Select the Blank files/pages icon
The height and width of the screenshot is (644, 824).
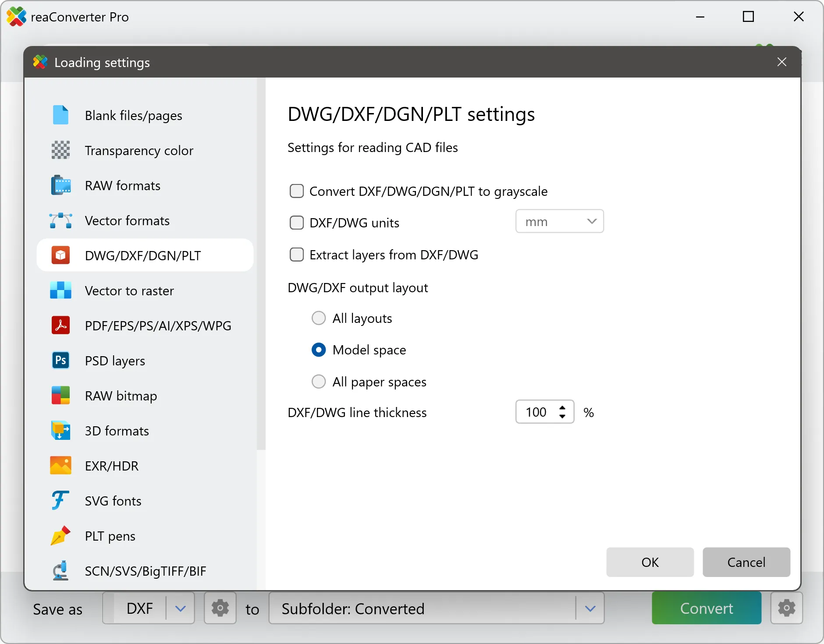60,115
